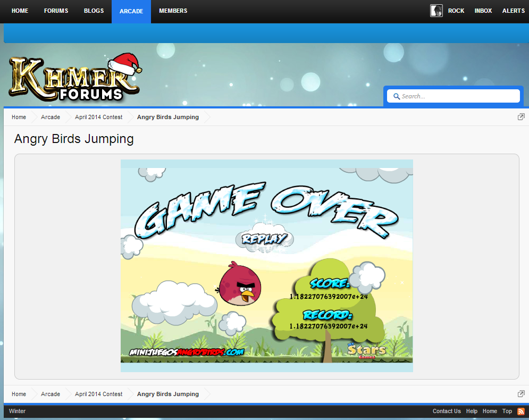This screenshot has height=420, width=529.
Task: Open the Blogs navigation tab
Action: pyautogui.click(x=94, y=11)
